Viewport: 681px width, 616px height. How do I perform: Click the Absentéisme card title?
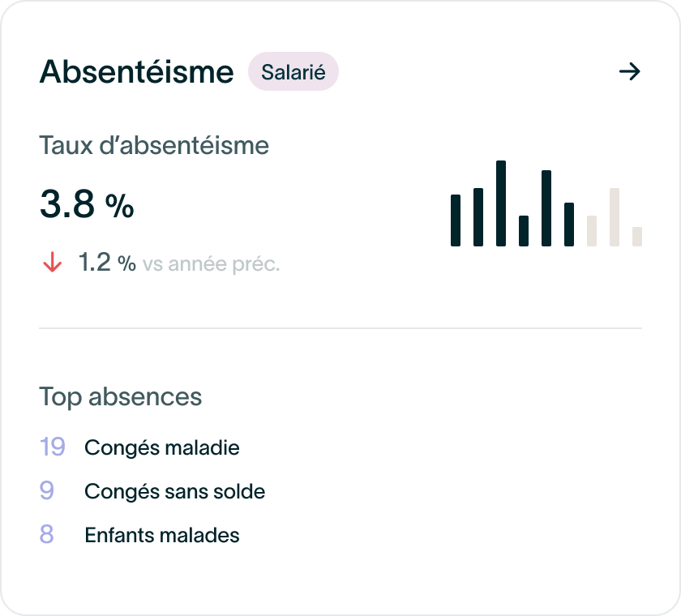[137, 71]
